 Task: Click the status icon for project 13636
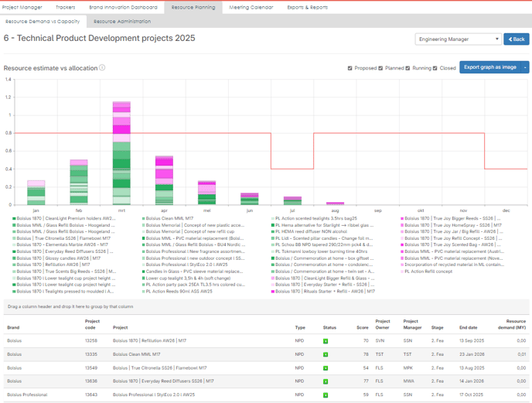tap(326, 381)
